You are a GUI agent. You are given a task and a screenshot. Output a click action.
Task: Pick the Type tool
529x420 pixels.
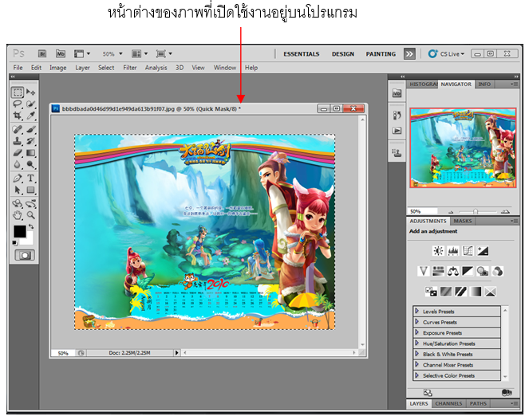coord(31,178)
